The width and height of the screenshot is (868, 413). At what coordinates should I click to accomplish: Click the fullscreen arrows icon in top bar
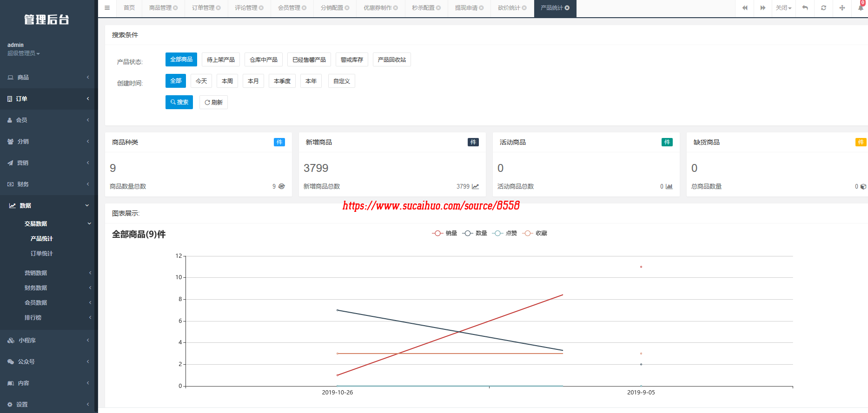click(x=842, y=8)
